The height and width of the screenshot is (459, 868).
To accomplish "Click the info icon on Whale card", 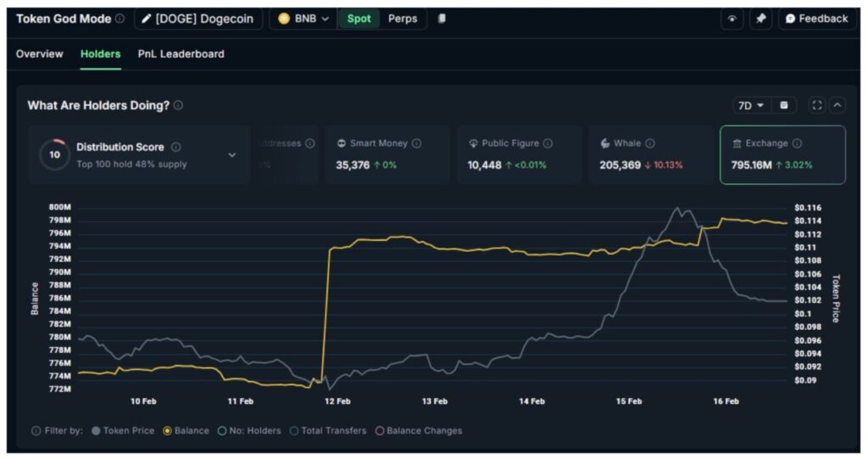I will (x=649, y=143).
